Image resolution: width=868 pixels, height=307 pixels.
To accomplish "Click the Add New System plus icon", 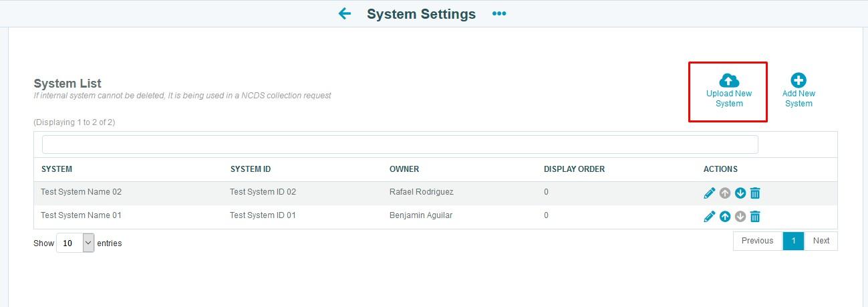I will click(799, 80).
